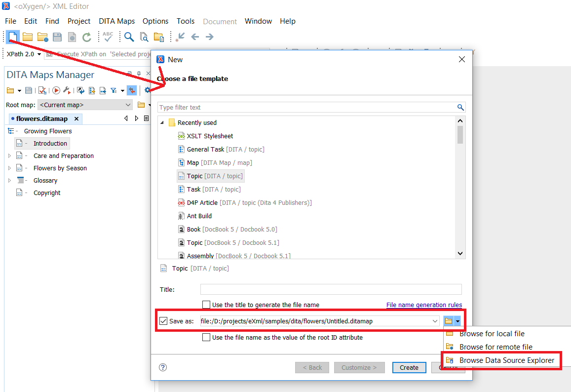Open the XPath 2.0 version dropdown
571x392 pixels.
point(39,54)
